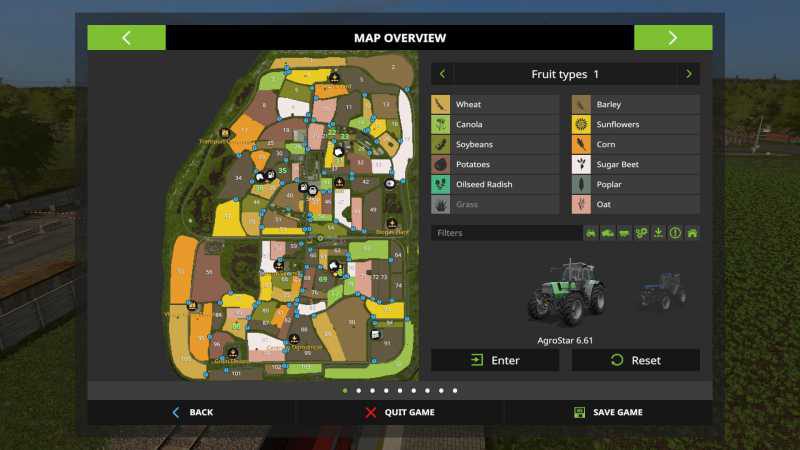
Task: Select the last page indicator dot
Action: [x=455, y=391]
